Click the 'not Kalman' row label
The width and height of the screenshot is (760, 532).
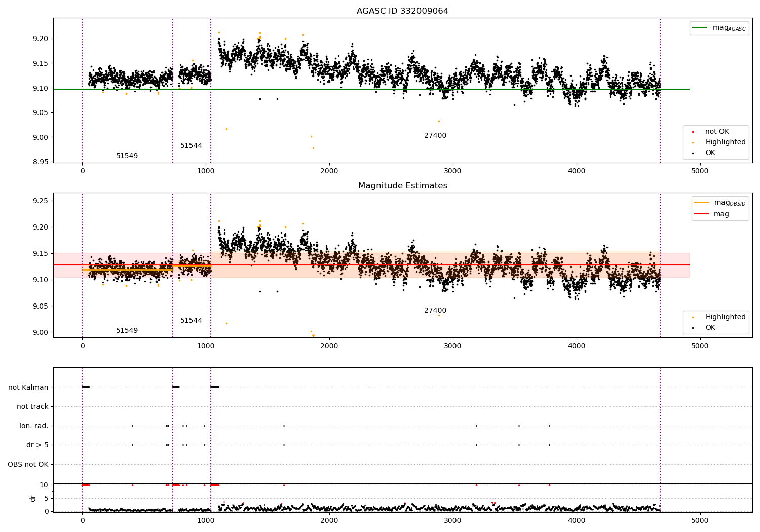click(x=28, y=387)
